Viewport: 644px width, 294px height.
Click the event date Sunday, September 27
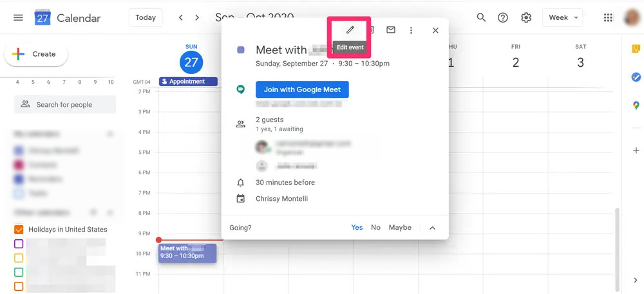tap(292, 64)
